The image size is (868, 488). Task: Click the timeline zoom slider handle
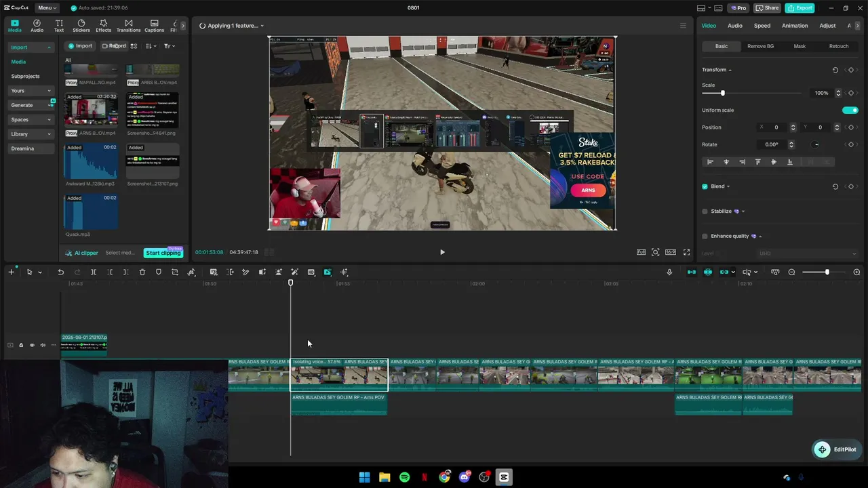tap(827, 272)
